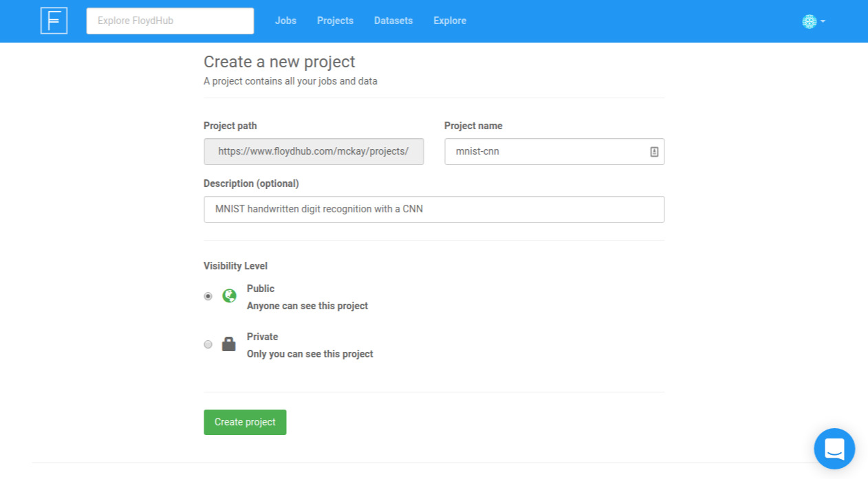
Task: Select the Public visibility radio button
Action: click(x=208, y=296)
